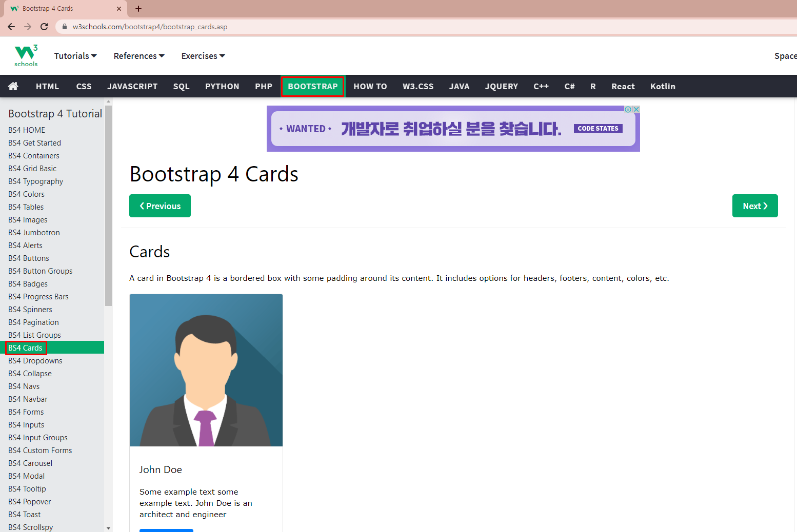This screenshot has height=532, width=797.
Task: Open BS4 List Groups link
Action: 34,335
